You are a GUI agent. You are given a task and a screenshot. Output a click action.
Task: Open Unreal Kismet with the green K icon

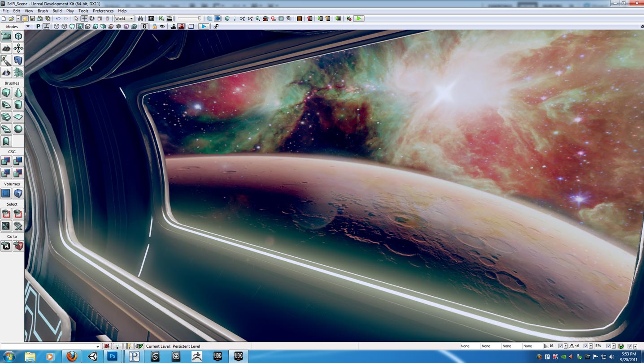click(161, 18)
